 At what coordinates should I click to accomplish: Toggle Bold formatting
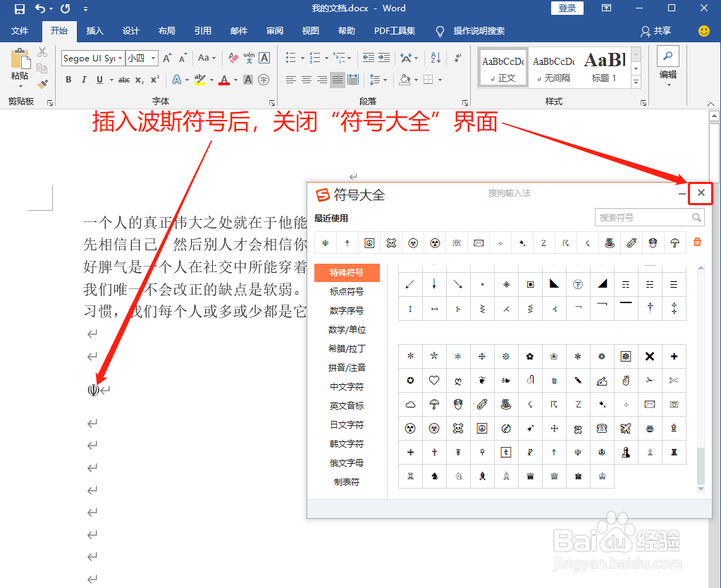68,80
